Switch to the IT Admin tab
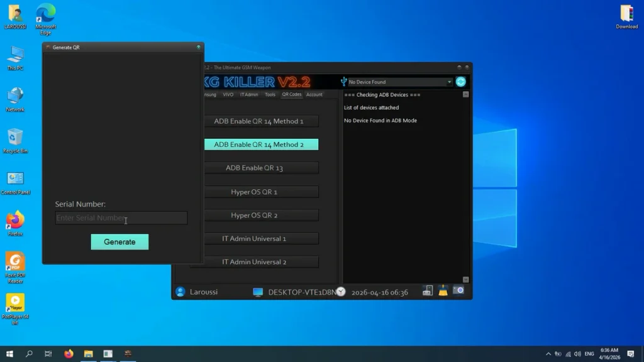This screenshot has height=362, width=644. (249, 95)
